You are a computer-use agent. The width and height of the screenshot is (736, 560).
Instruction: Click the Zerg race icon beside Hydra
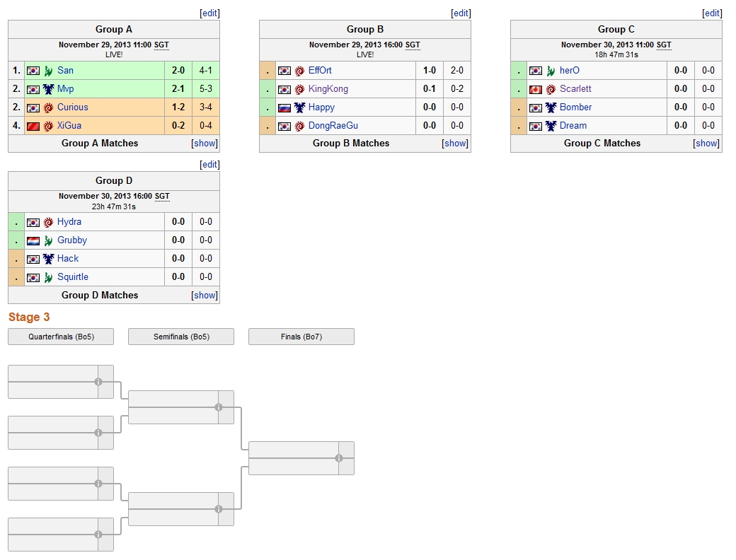tap(48, 222)
